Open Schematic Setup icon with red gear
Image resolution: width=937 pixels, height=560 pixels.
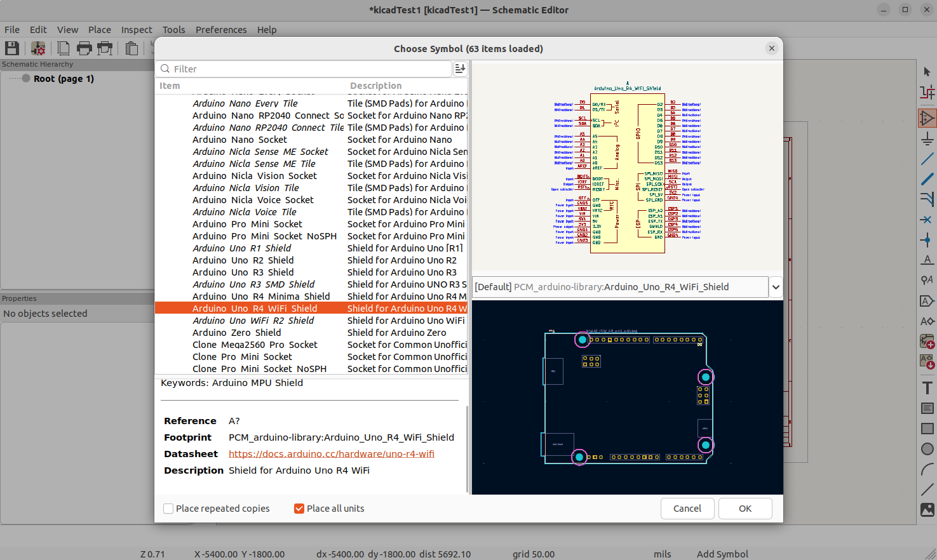click(38, 48)
